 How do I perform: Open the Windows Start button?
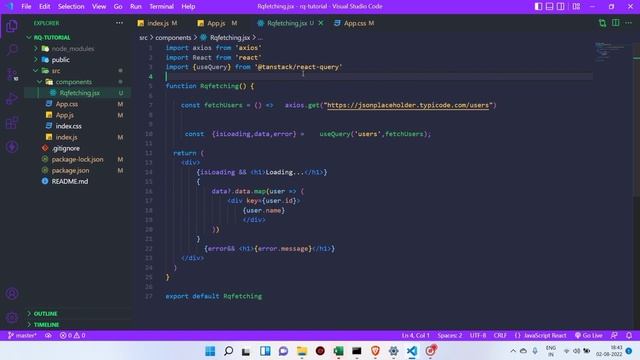coord(210,351)
